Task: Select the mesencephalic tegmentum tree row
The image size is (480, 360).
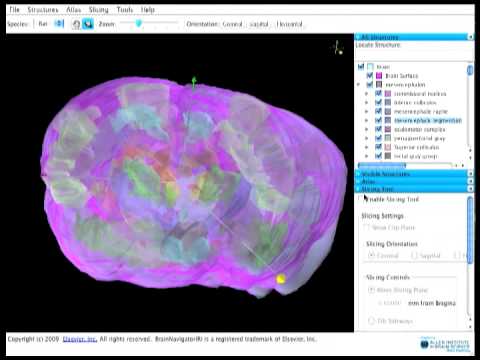Action: point(428,120)
